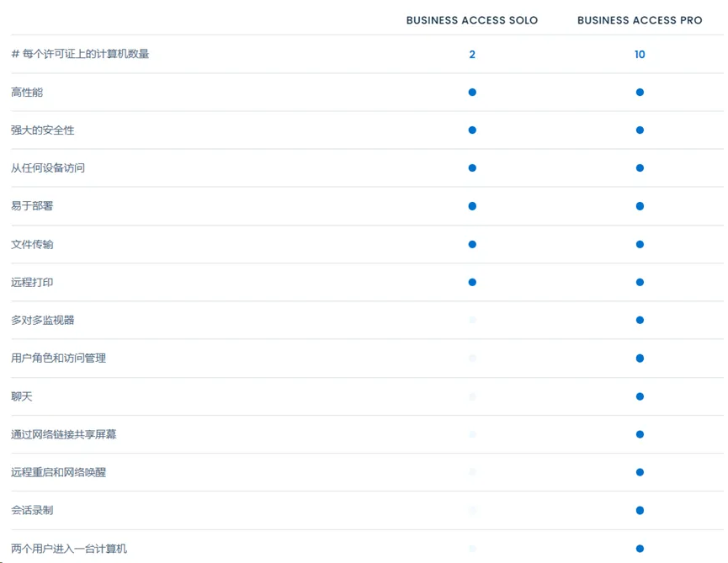Click the Pro dot for 会话录制
Viewport: 728px width, 563px height.
640,511
